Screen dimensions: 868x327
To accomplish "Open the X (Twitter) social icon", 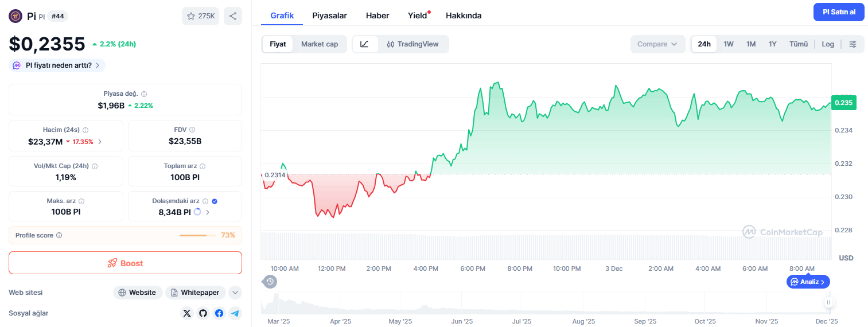I will point(187,313).
